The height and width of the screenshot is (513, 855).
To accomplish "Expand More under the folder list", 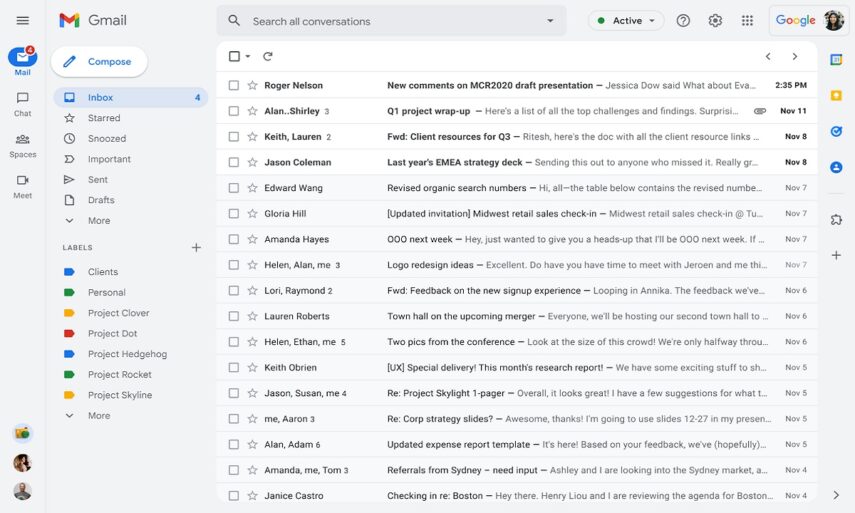I will click(x=98, y=221).
